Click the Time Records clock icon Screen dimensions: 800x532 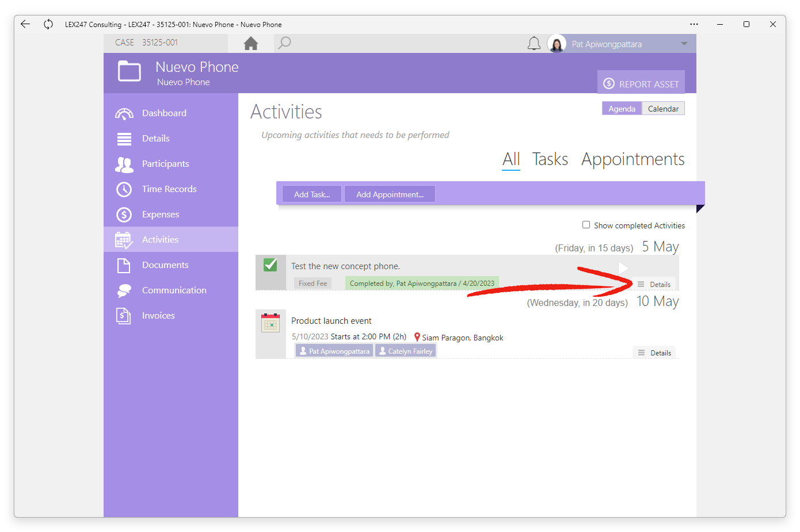coord(124,189)
